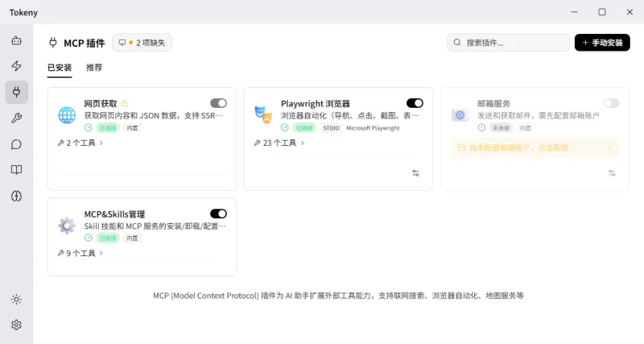Click Microsoft Playwright label

pyautogui.click(x=373, y=128)
